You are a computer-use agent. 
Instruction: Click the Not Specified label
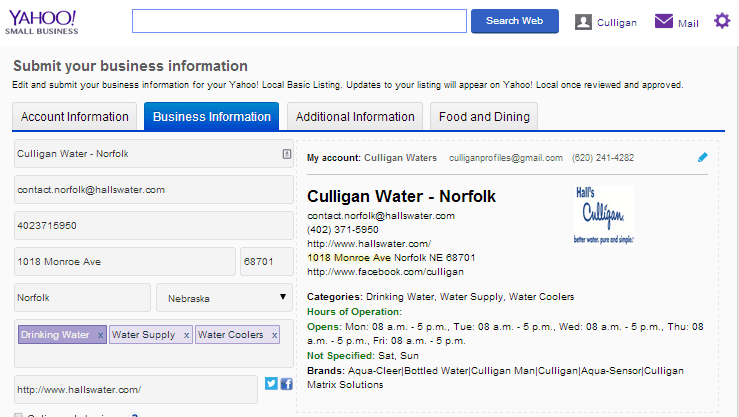tap(341, 356)
